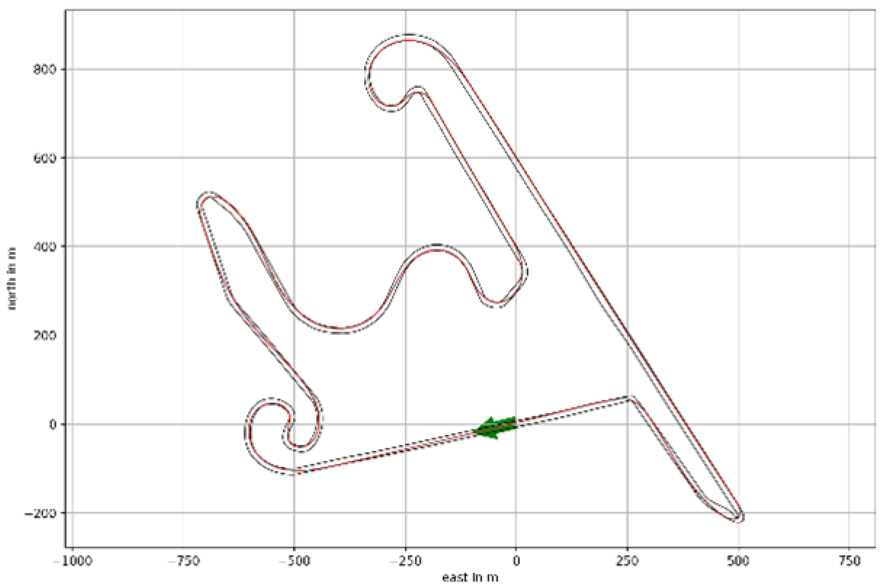Click the −250 tick label on x-axis
Viewport: 883px width, 588px height.
click(x=405, y=561)
